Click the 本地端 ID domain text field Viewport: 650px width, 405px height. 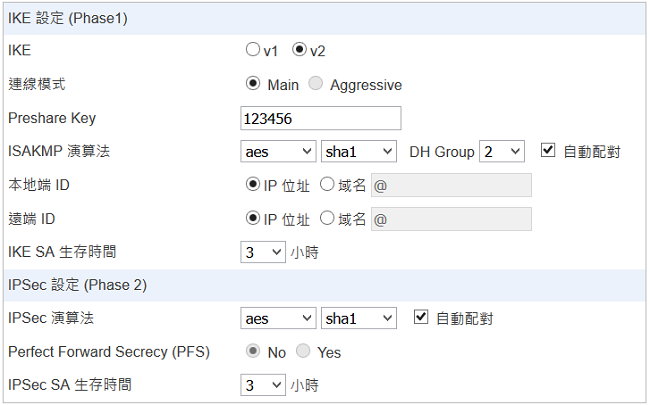pos(451,185)
